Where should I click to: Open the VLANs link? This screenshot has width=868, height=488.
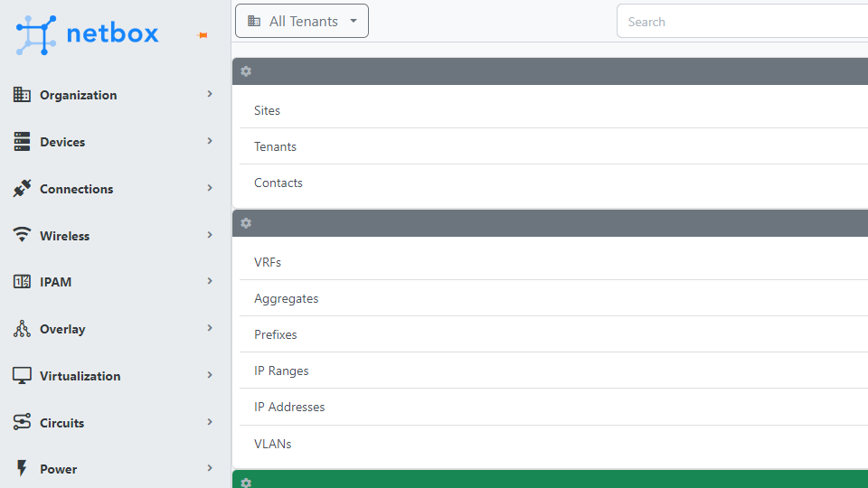[272, 444]
